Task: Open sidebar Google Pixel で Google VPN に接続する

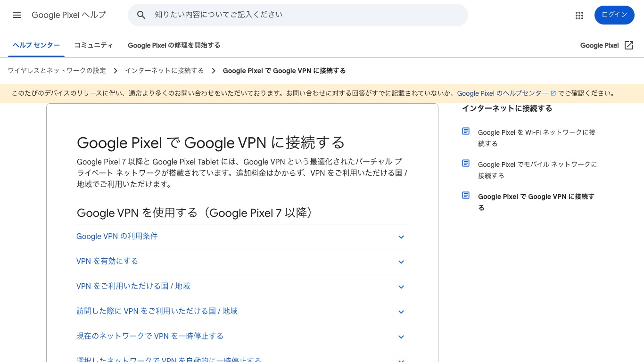Action: [x=536, y=202]
